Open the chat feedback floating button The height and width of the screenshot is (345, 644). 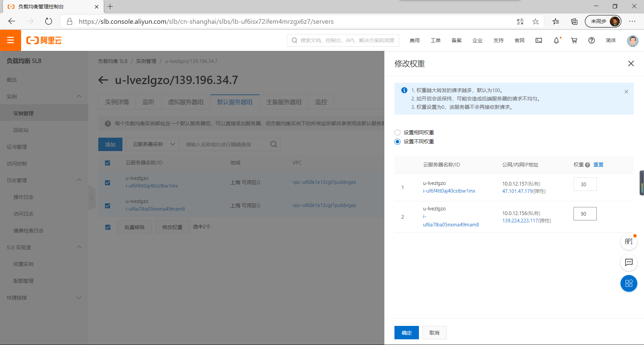tap(629, 262)
